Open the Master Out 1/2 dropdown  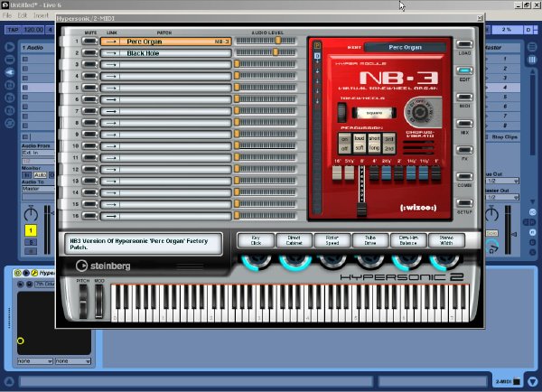(x=502, y=198)
